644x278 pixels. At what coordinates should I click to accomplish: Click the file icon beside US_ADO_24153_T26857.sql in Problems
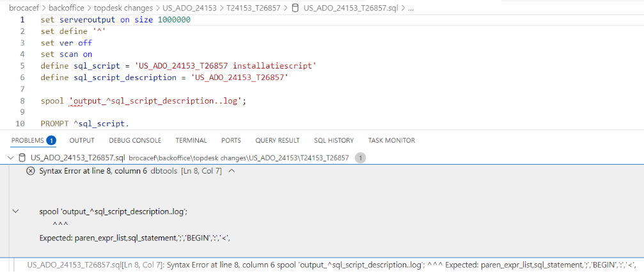(x=22, y=158)
